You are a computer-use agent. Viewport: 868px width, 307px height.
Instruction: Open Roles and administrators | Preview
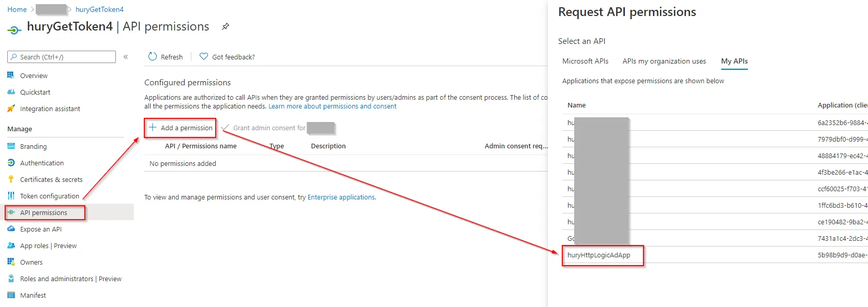[x=71, y=279]
